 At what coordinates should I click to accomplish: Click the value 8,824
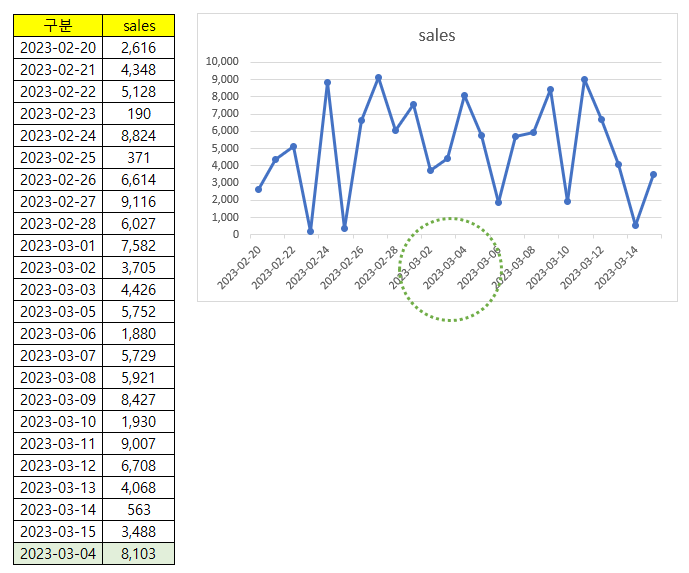click(138, 135)
